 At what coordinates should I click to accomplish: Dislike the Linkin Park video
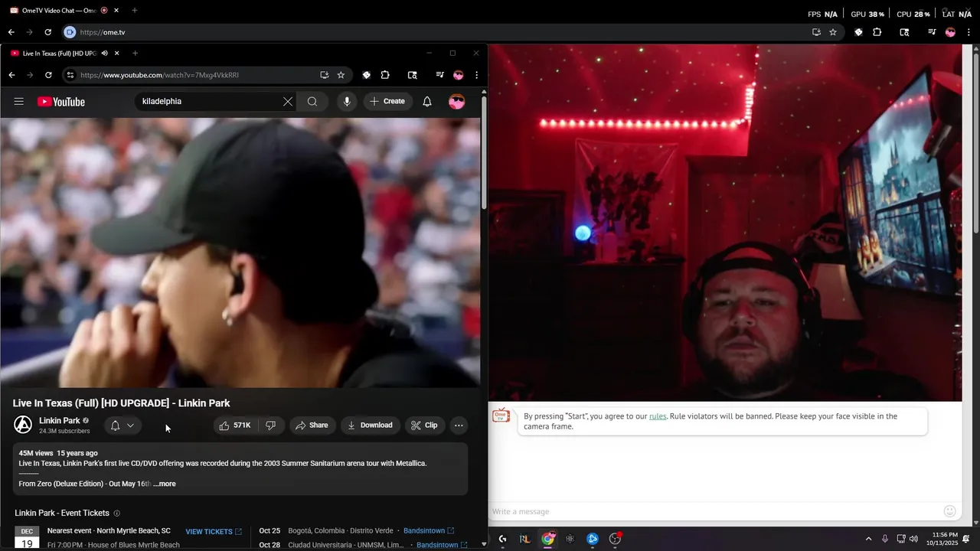[x=271, y=425]
